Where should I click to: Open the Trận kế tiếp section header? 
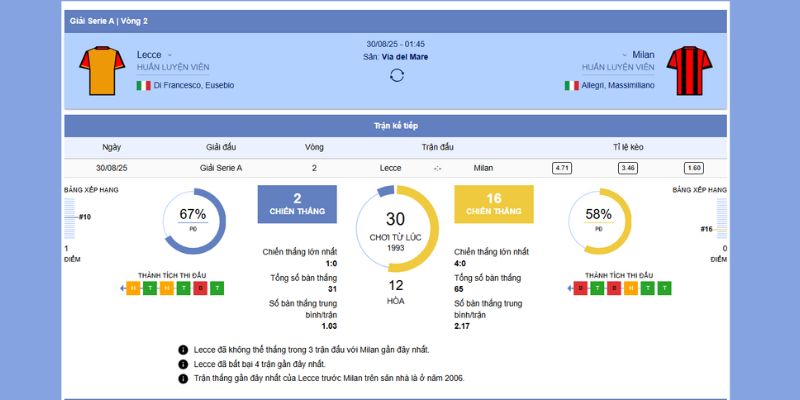[x=397, y=126]
